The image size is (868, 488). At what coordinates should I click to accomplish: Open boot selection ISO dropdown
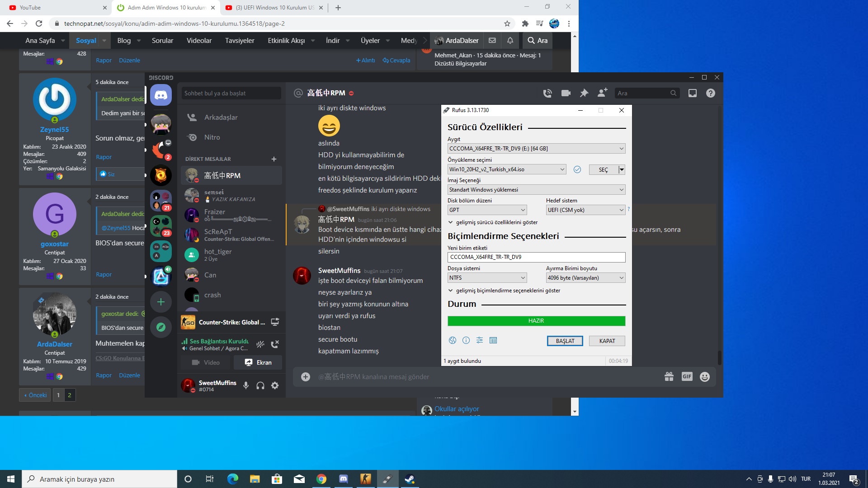507,169
